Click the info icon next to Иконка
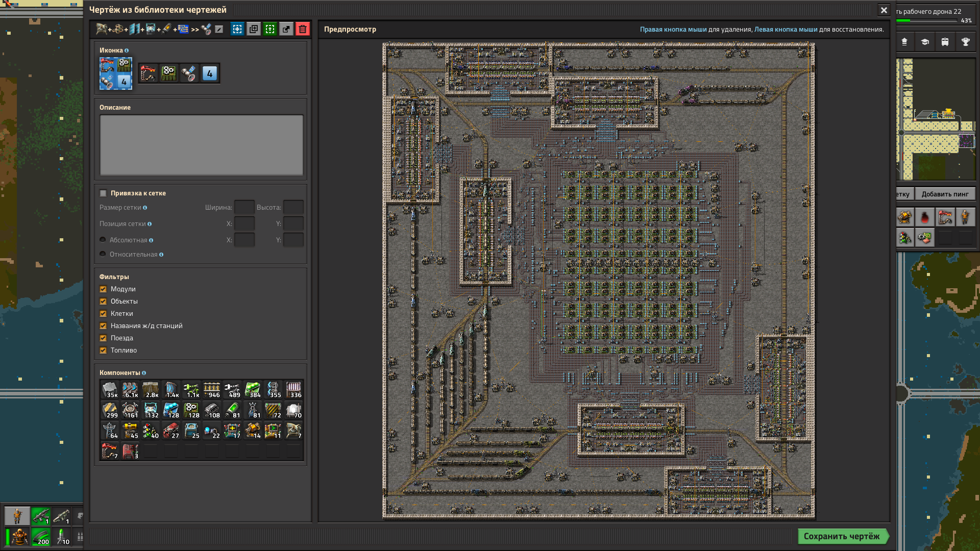Viewport: 980px width, 551px height. tap(127, 51)
